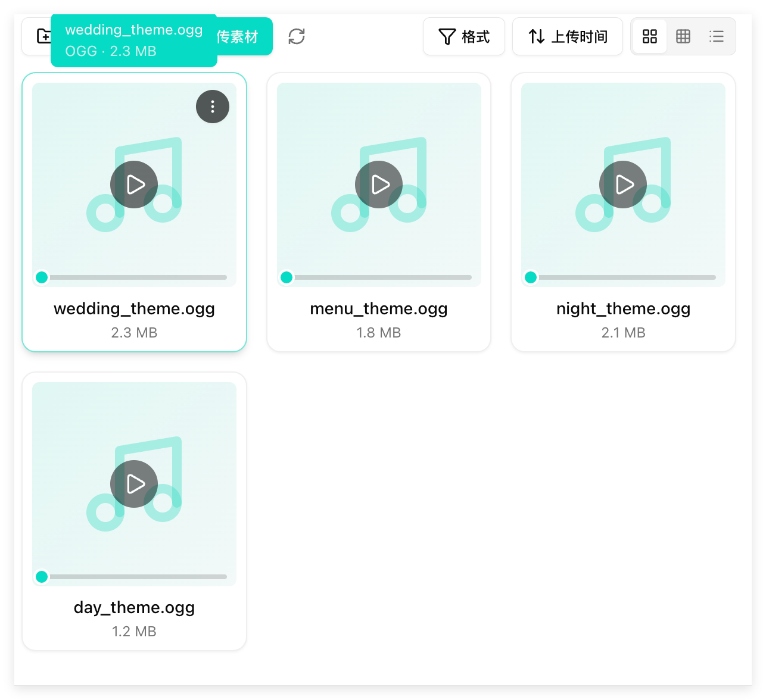This screenshot has height=700, width=766.
Task: Click the wedding_theme.ogg seek bar
Action: pos(139,277)
